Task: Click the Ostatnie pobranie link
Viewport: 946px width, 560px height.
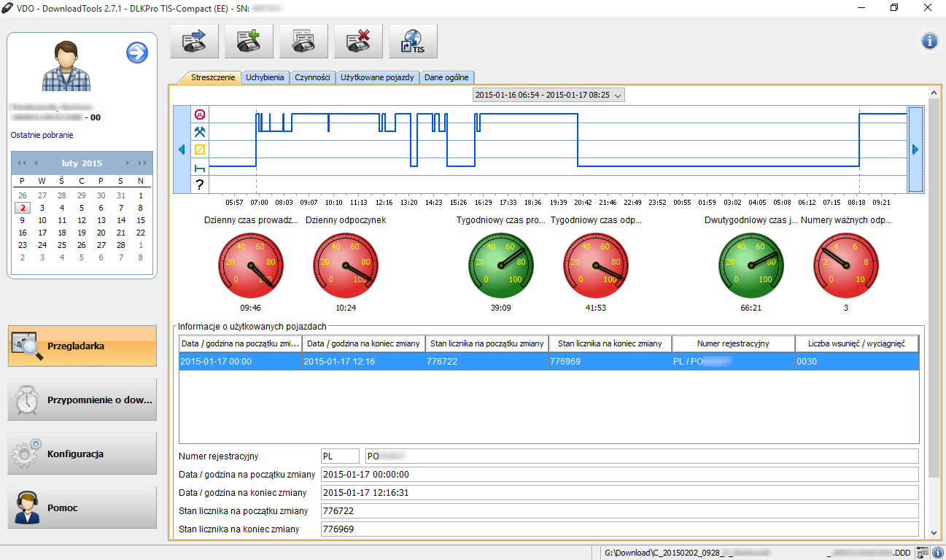Action: tap(42, 135)
